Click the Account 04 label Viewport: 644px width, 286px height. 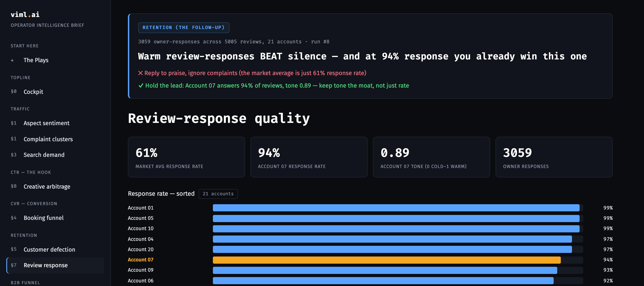140,239
